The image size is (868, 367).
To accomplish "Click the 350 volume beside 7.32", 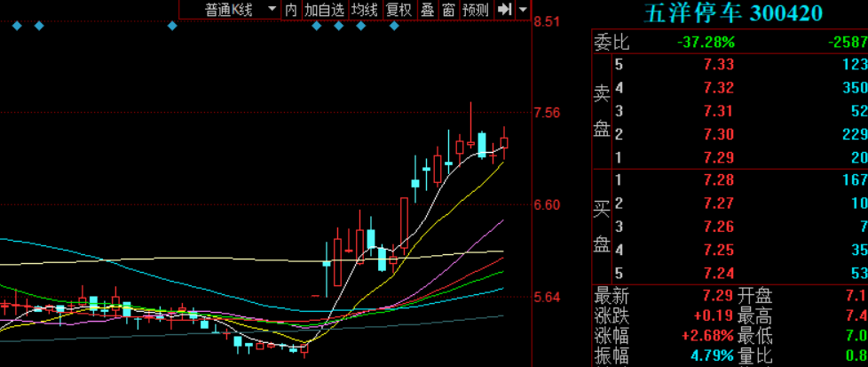I will point(856,88).
